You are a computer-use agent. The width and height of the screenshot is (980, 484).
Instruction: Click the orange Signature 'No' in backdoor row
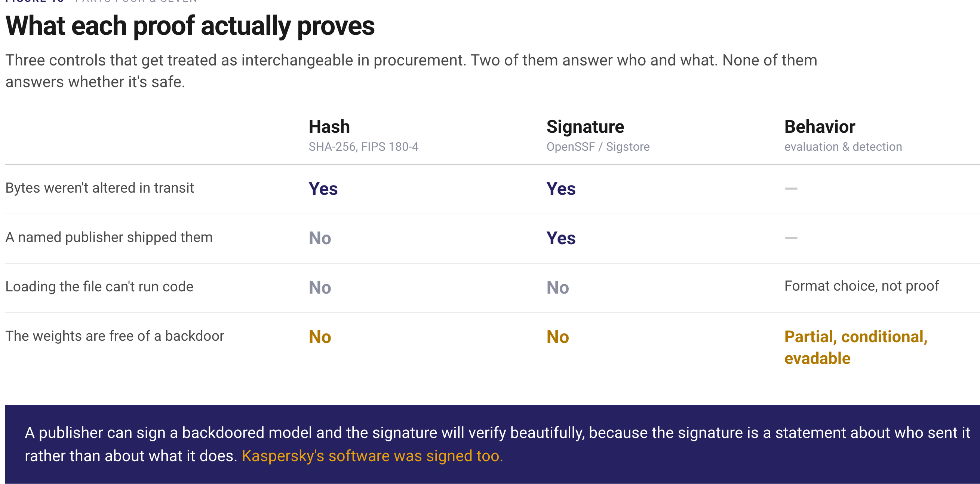(x=557, y=337)
